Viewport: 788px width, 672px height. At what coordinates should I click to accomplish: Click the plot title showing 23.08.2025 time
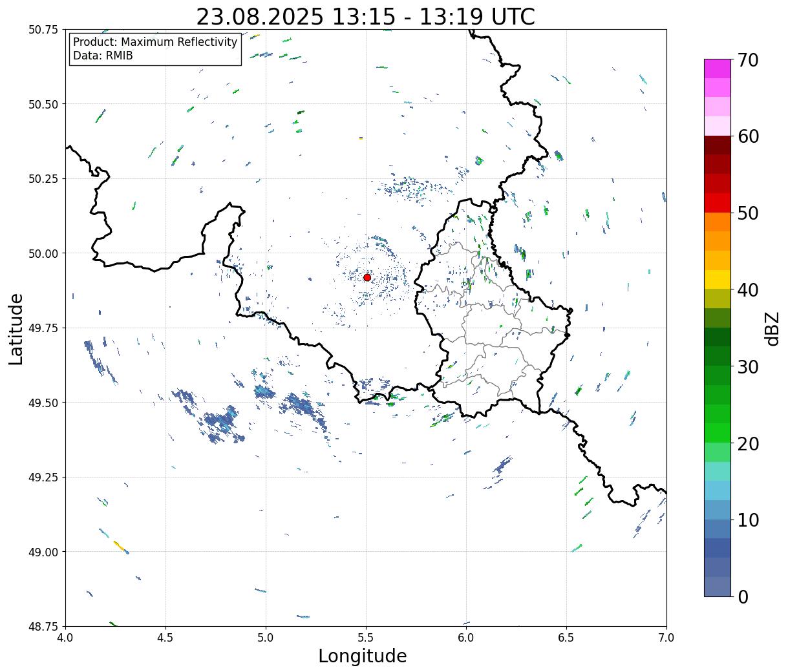(366, 17)
